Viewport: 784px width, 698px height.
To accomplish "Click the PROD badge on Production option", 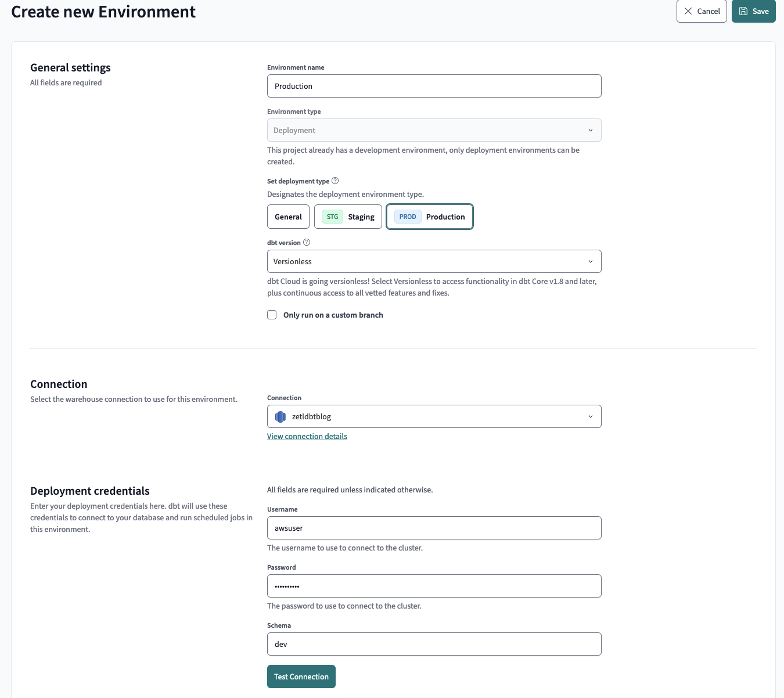I will (408, 217).
